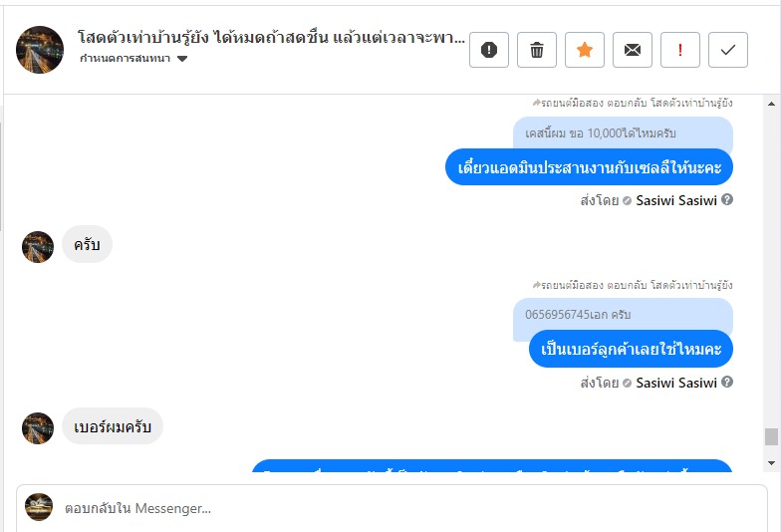Image resolution: width=781 pixels, height=532 pixels.
Task: Click help icon beside first Sasiwi Sasiwi
Action: [x=727, y=199]
